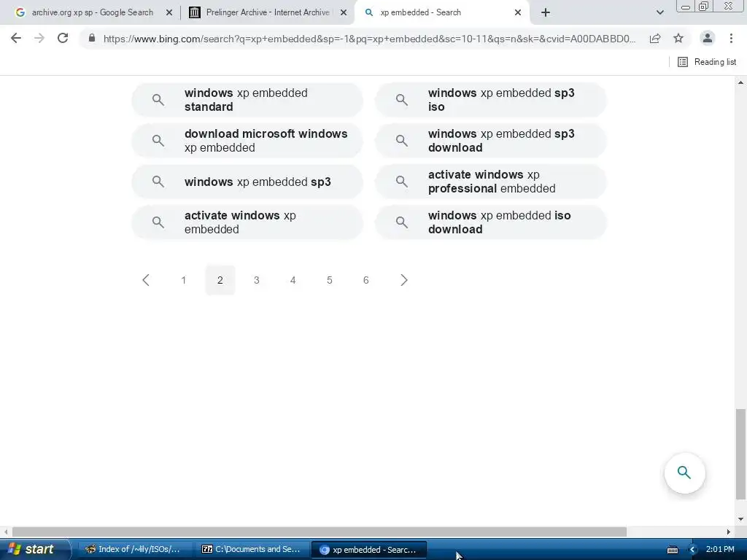Switch to 7-Zip C:\Documents taskbar window
The width and height of the screenshot is (747, 560).
click(x=252, y=550)
